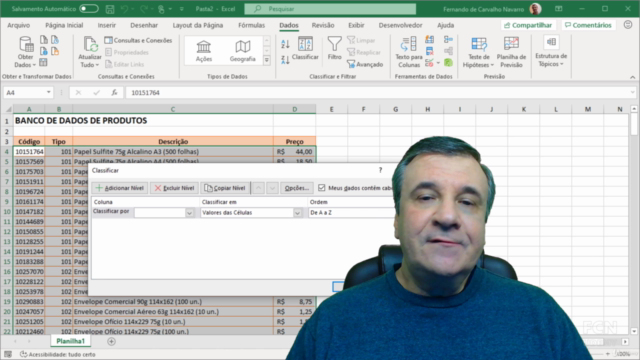
Task: Expand the Tipos de Dados gallery
Action: [x=267, y=60]
